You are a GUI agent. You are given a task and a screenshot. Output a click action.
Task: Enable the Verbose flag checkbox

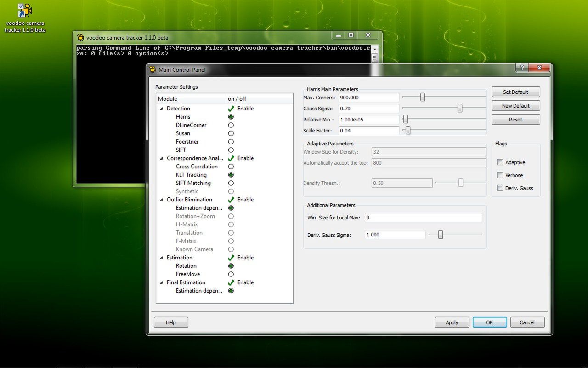(500, 175)
